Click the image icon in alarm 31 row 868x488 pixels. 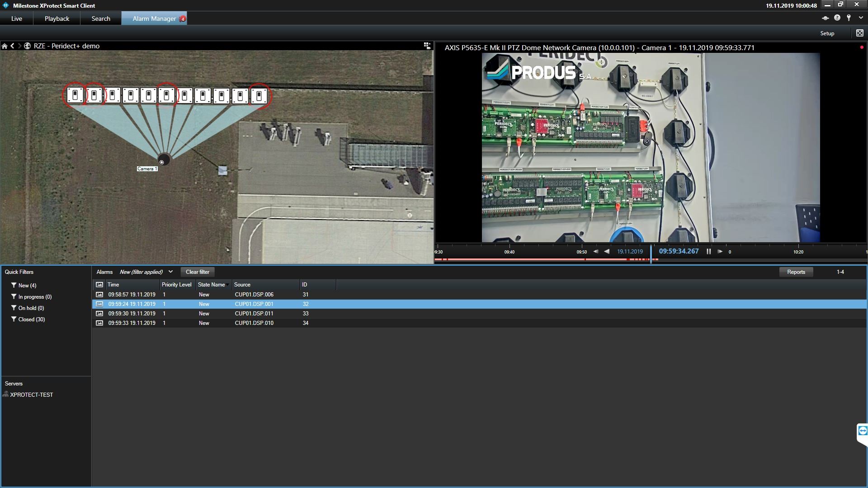click(99, 295)
